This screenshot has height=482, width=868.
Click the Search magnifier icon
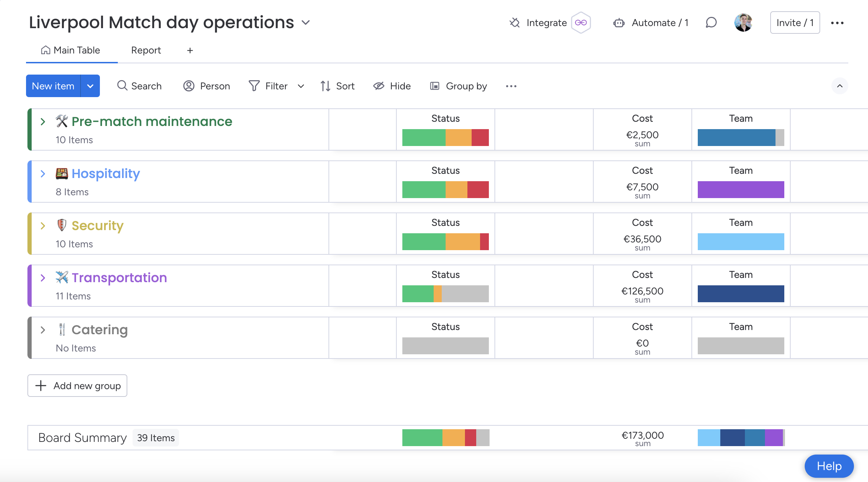(122, 86)
